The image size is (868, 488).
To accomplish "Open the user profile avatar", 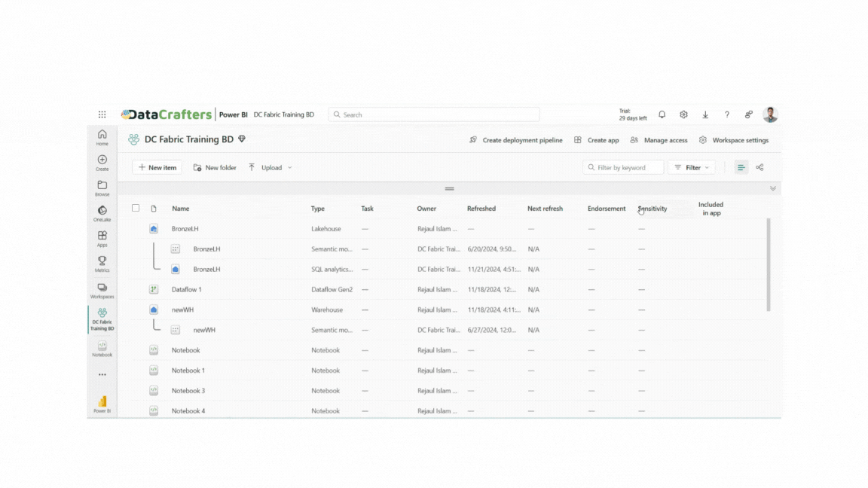I will tap(770, 114).
